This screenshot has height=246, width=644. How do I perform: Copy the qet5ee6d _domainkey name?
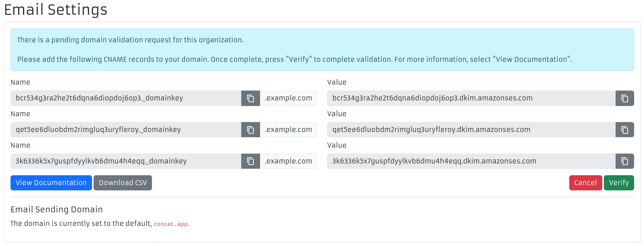coord(250,130)
